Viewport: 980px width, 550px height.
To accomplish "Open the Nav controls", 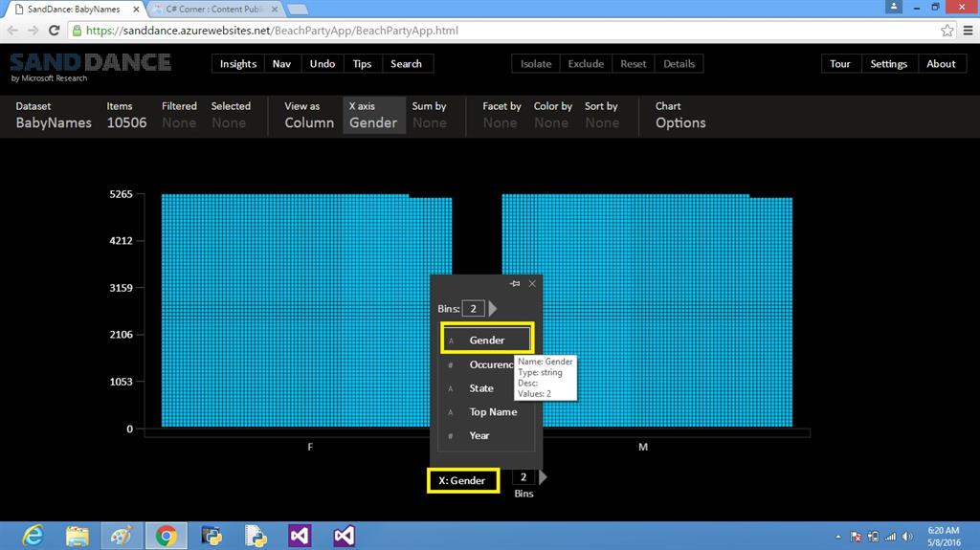I will 282,64.
